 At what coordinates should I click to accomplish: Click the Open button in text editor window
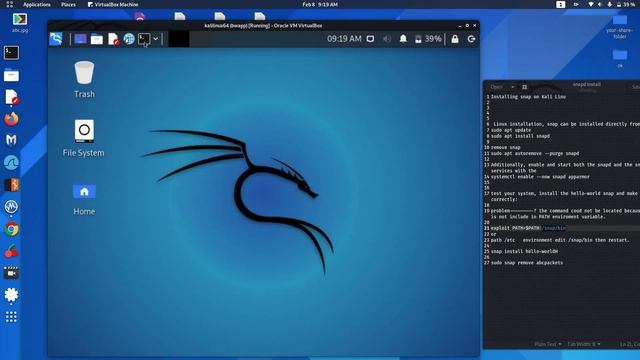click(x=496, y=87)
